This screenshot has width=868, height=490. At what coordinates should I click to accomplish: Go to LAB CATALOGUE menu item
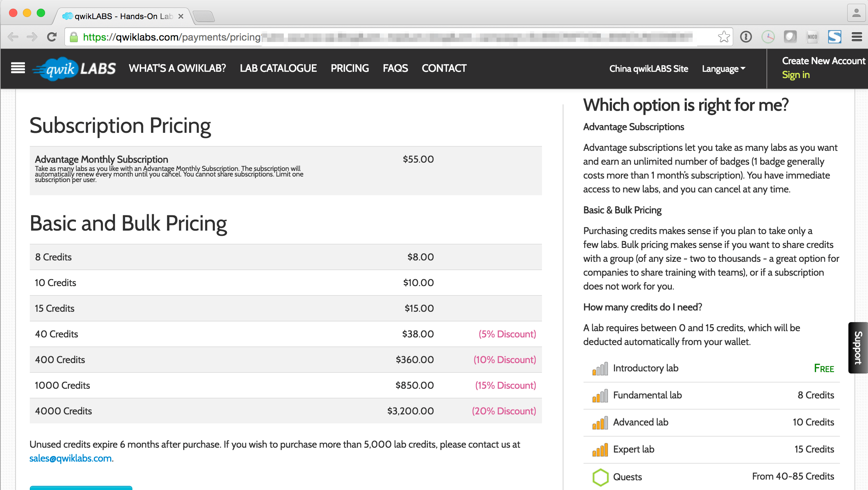point(278,68)
